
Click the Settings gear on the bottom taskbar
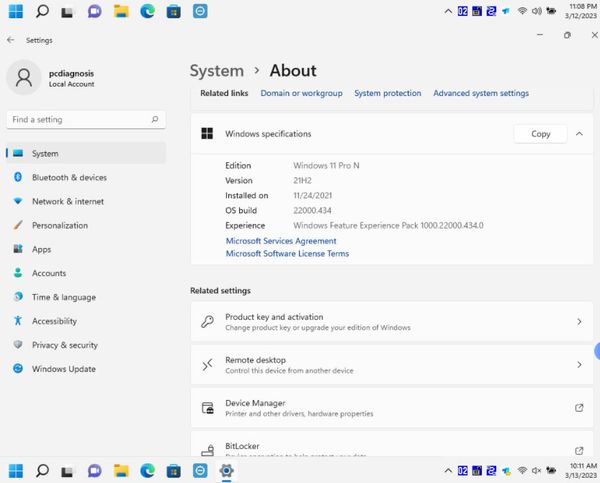coord(226,471)
